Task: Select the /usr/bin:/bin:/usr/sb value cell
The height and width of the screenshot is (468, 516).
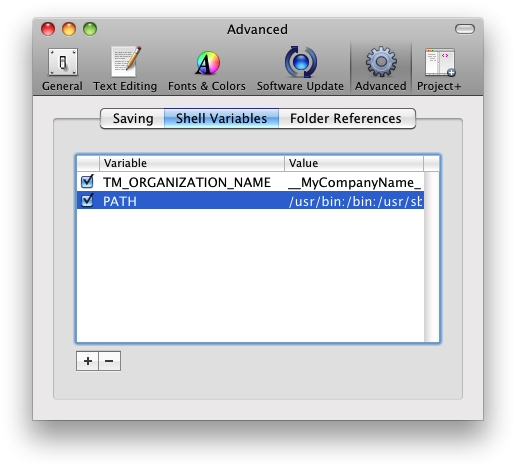Action: tap(355, 201)
